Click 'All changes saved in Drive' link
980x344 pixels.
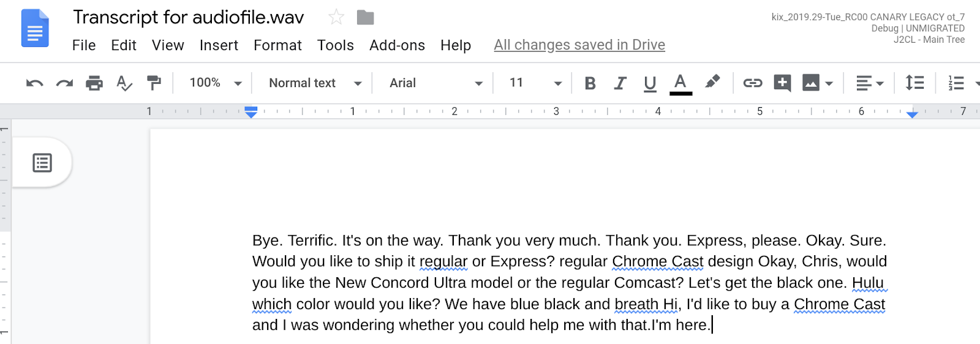point(579,45)
